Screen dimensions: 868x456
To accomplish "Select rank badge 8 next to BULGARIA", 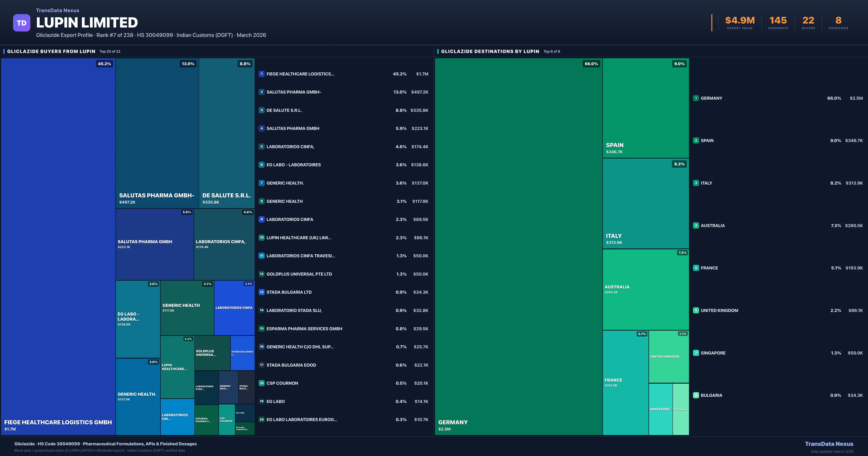I will (x=695, y=395).
